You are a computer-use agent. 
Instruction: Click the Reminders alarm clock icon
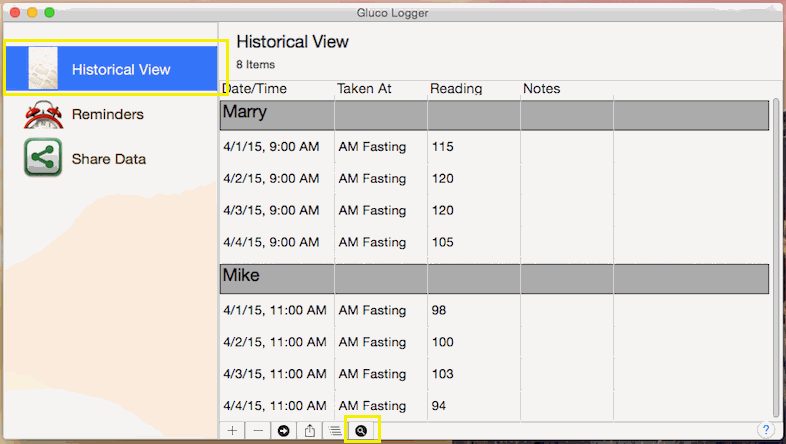pos(43,115)
